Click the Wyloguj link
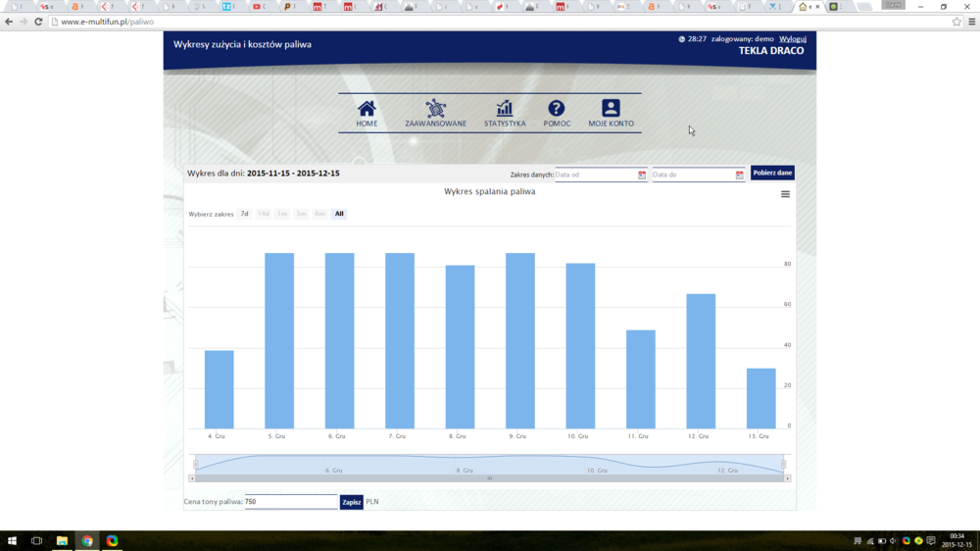This screenshot has width=980, height=551. pyautogui.click(x=792, y=38)
